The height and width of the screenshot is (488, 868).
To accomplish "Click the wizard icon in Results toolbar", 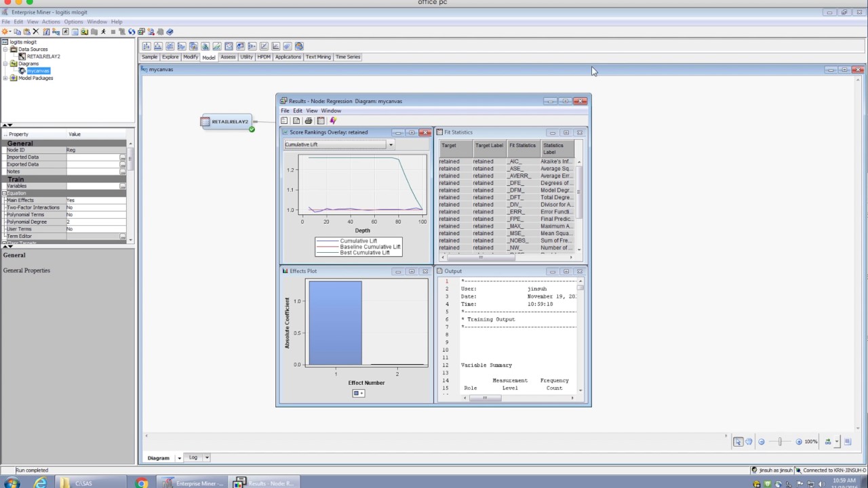I will pos(333,121).
